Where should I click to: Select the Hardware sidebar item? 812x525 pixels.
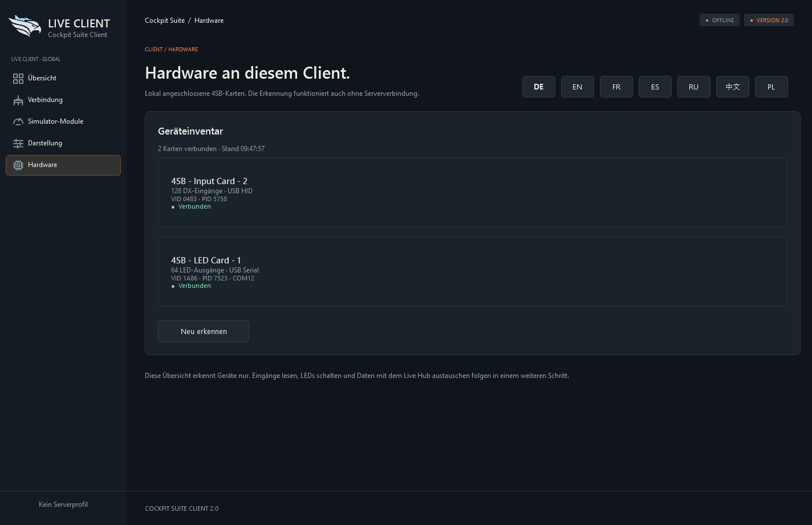tap(63, 165)
